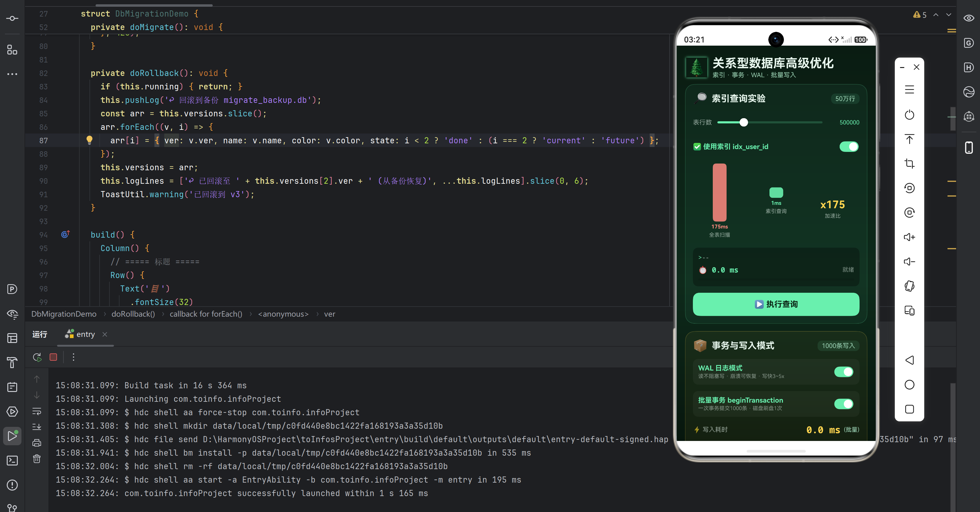Click the run console vertical scrollbar
The height and width of the screenshot is (512, 980).
[953, 447]
